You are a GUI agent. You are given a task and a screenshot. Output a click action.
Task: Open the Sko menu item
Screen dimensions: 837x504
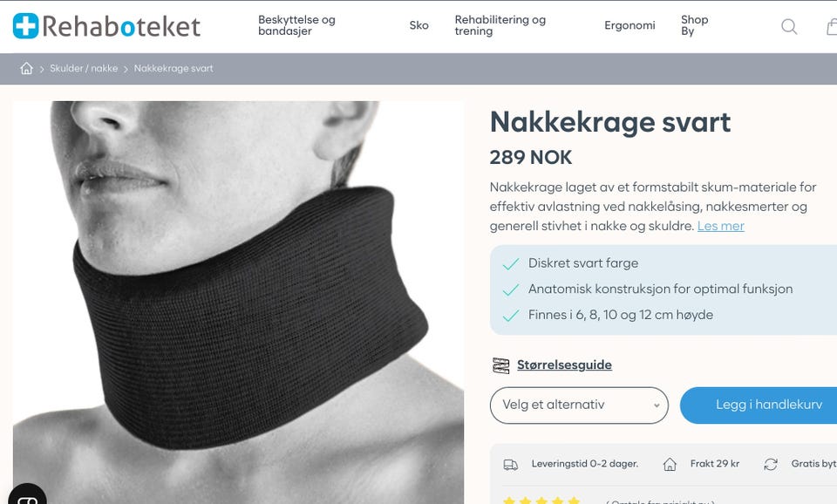pyautogui.click(x=419, y=25)
